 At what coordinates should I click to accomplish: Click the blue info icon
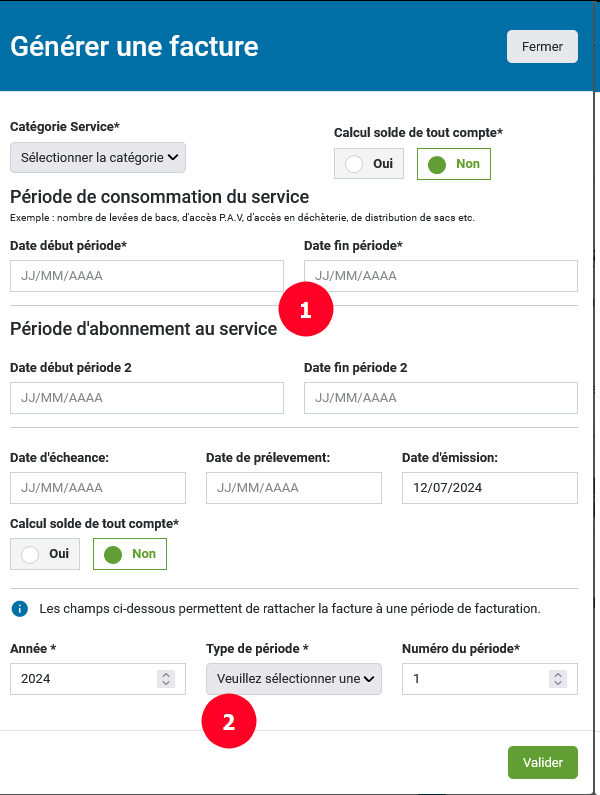coord(19,608)
